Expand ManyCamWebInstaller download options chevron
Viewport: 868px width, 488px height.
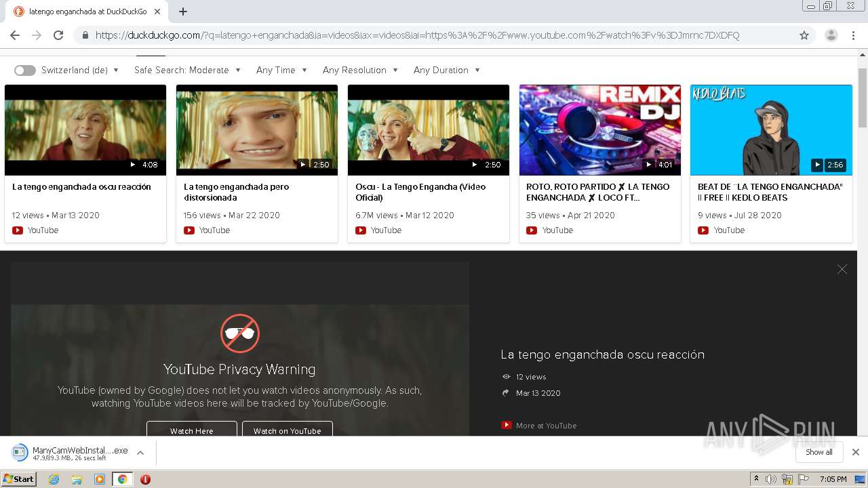[140, 453]
